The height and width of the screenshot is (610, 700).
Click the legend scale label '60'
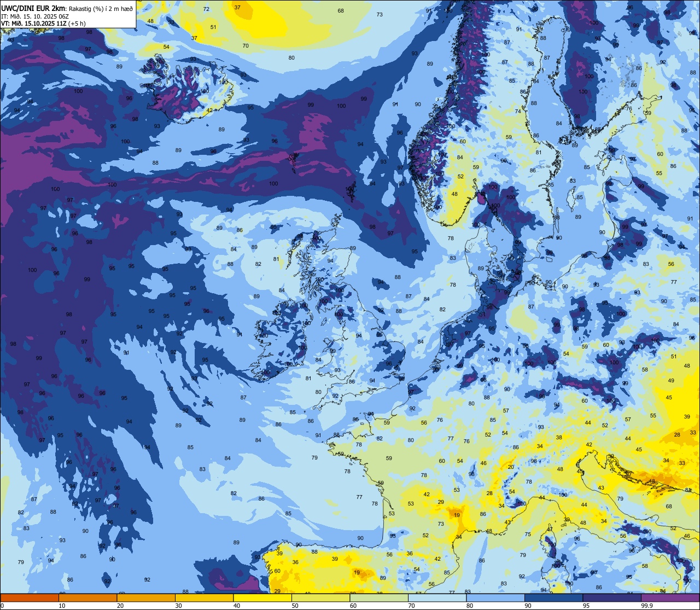click(353, 606)
